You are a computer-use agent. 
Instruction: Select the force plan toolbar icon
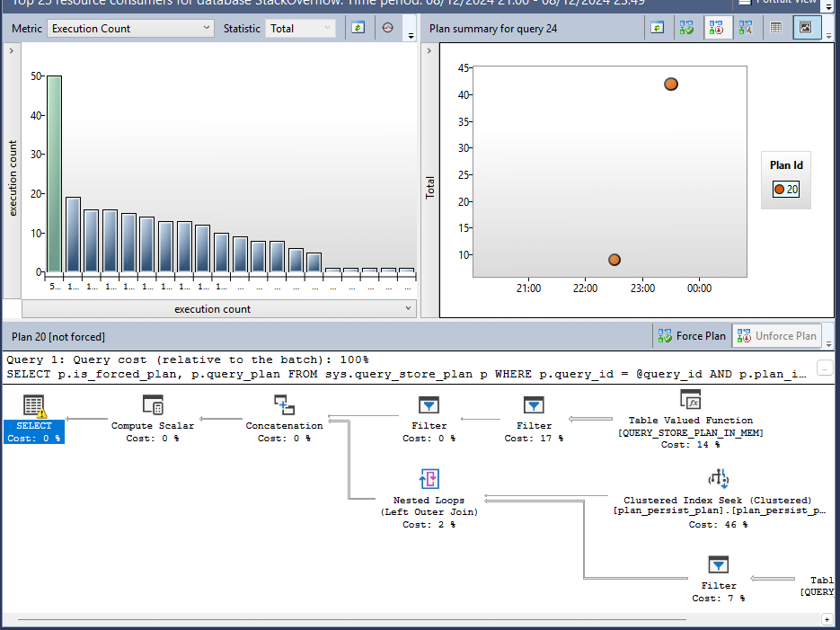click(x=688, y=27)
